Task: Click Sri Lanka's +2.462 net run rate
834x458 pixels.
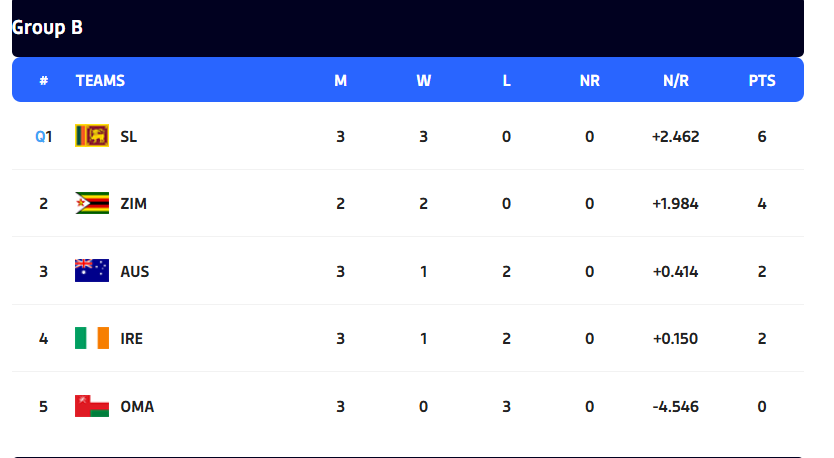Action: pyautogui.click(x=676, y=136)
